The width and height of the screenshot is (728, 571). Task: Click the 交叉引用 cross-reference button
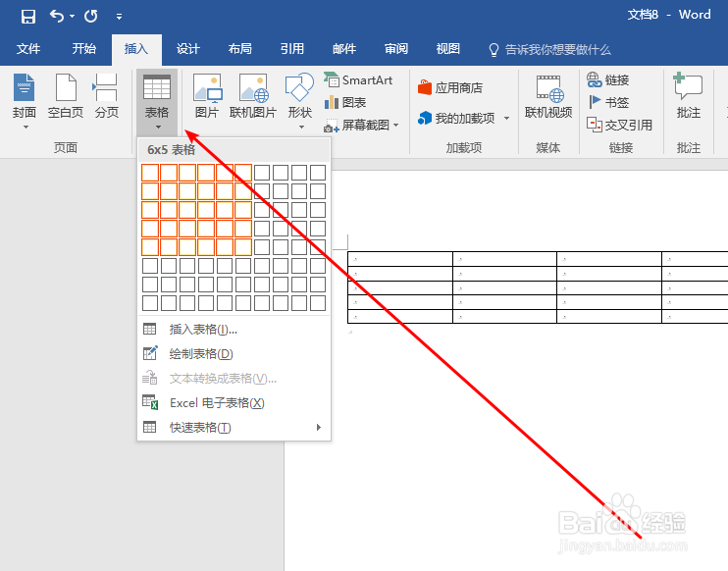[x=619, y=125]
